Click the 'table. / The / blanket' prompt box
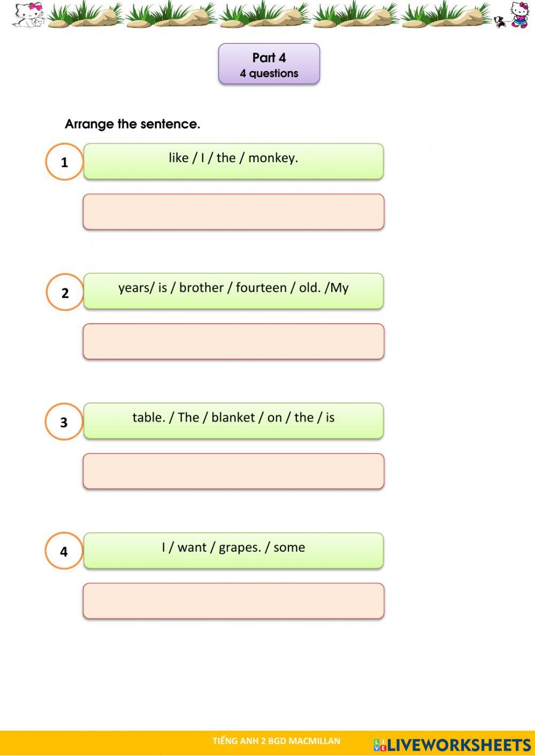Screen dimensions: 535x756 click(x=233, y=421)
